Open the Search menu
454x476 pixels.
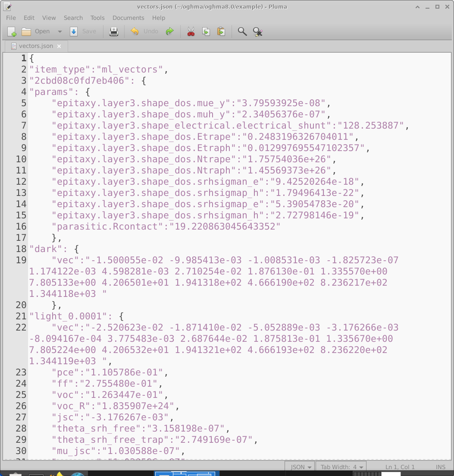click(x=73, y=18)
